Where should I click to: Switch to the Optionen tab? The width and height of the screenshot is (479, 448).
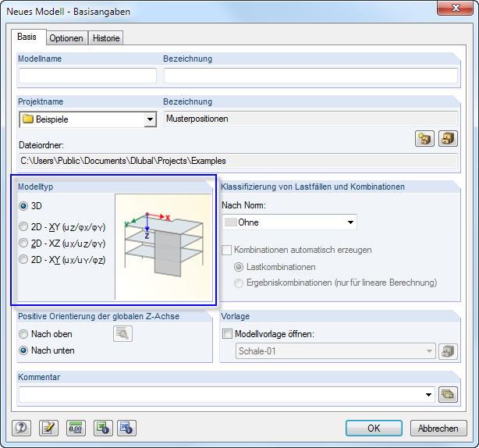click(66, 38)
